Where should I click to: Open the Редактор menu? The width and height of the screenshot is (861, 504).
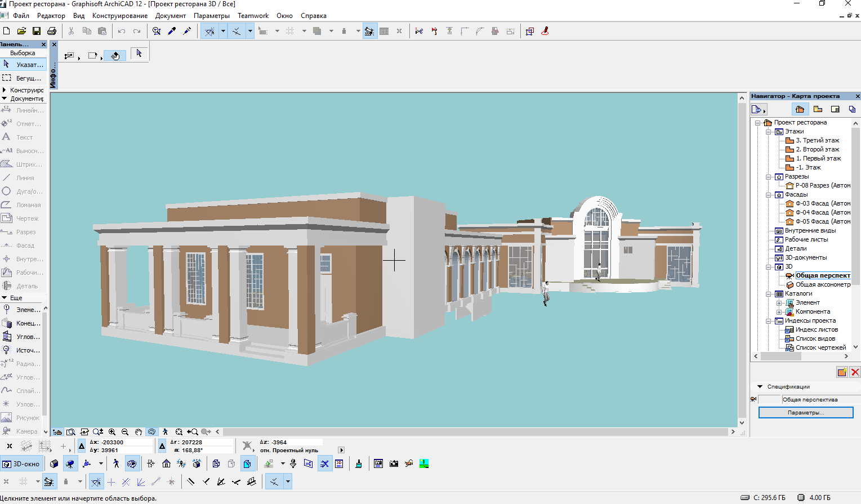[51, 16]
